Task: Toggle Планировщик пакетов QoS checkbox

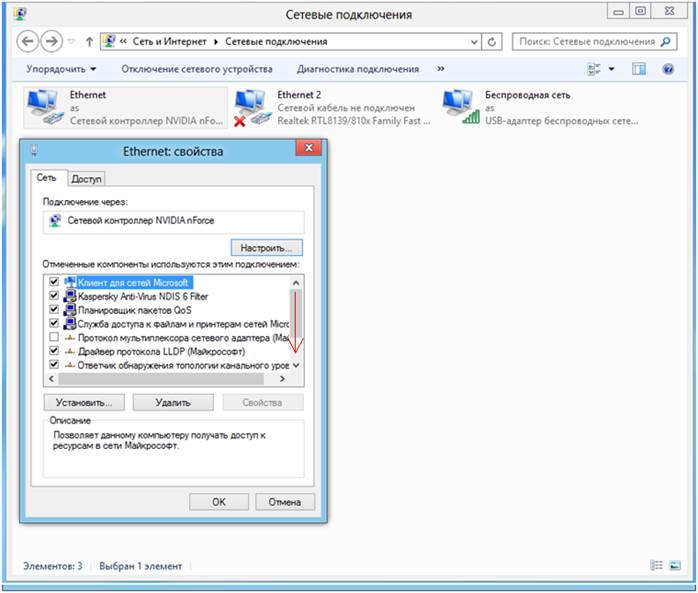Action: [54, 309]
